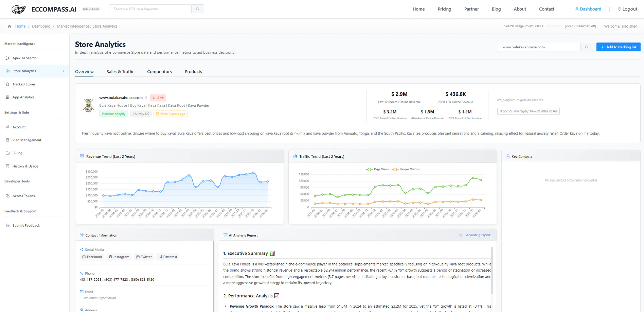
Task: Focus the top 'Search a URL or a keyword' field
Action: click(x=150, y=9)
